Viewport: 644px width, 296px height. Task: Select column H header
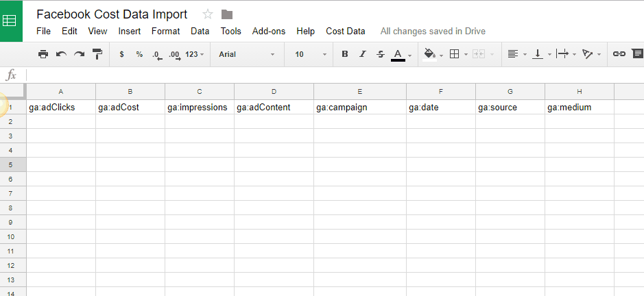(x=580, y=92)
